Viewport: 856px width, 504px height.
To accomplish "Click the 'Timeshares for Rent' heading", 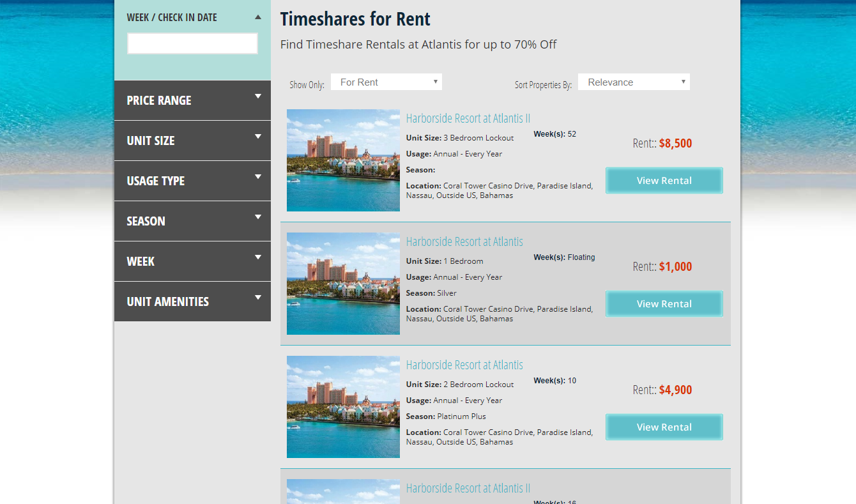I will 355,19.
